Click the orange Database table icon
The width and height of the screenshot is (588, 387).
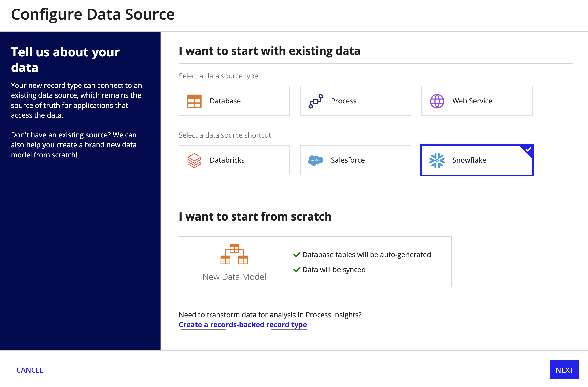[194, 101]
